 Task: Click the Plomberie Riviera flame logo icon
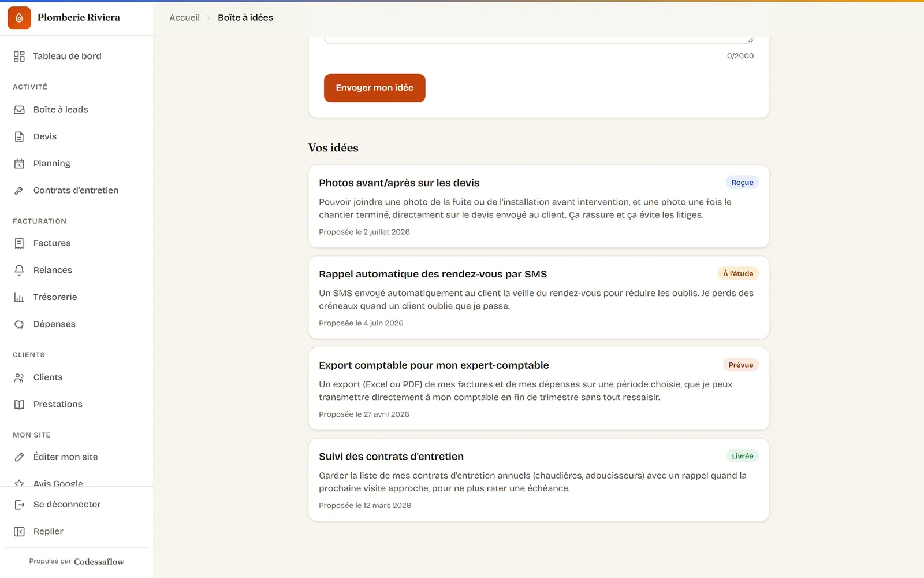coord(19,18)
